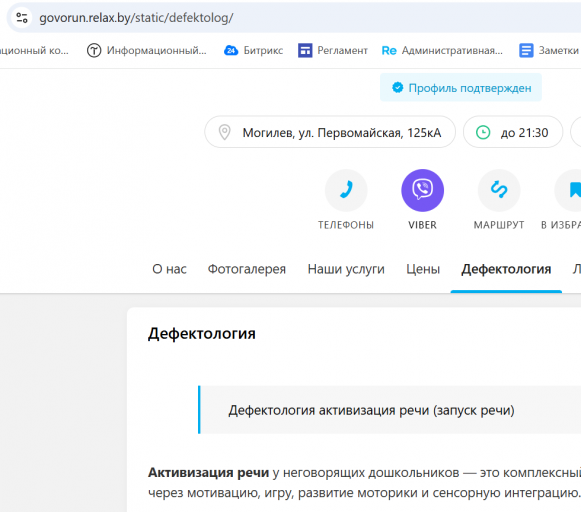Open the Информационный bookmark with T icon
This screenshot has width=581, height=512.
[147, 50]
